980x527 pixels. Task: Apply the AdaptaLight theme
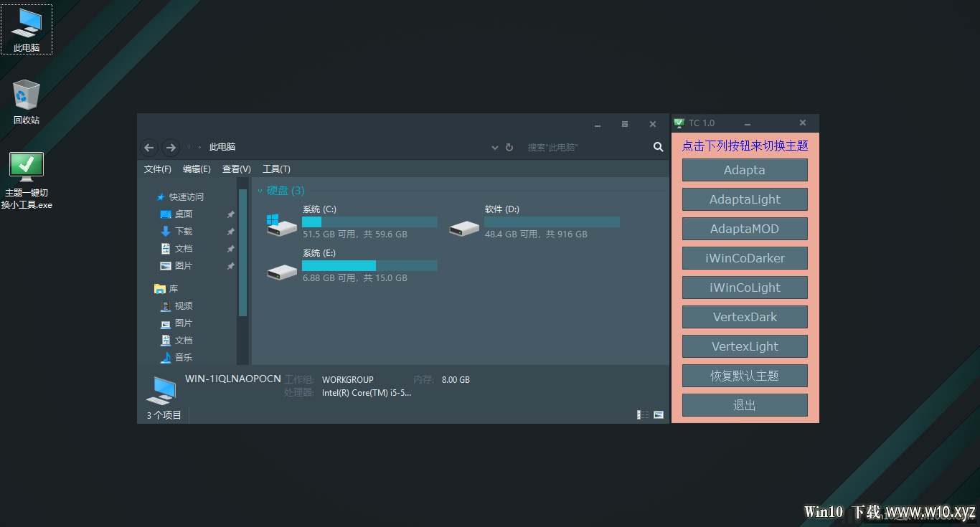[x=745, y=199]
